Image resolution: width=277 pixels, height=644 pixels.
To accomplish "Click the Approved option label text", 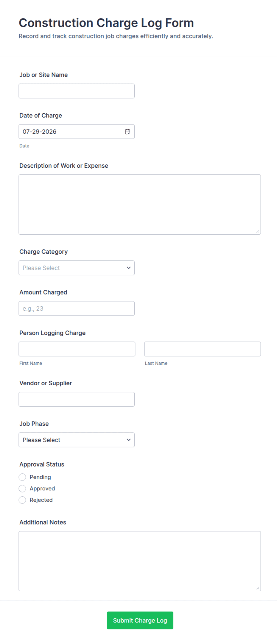I will [42, 489].
